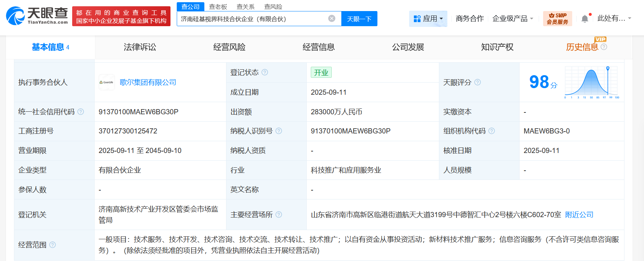Switch to the 查老板 search tab
644x261 pixels.
pyautogui.click(x=218, y=7)
